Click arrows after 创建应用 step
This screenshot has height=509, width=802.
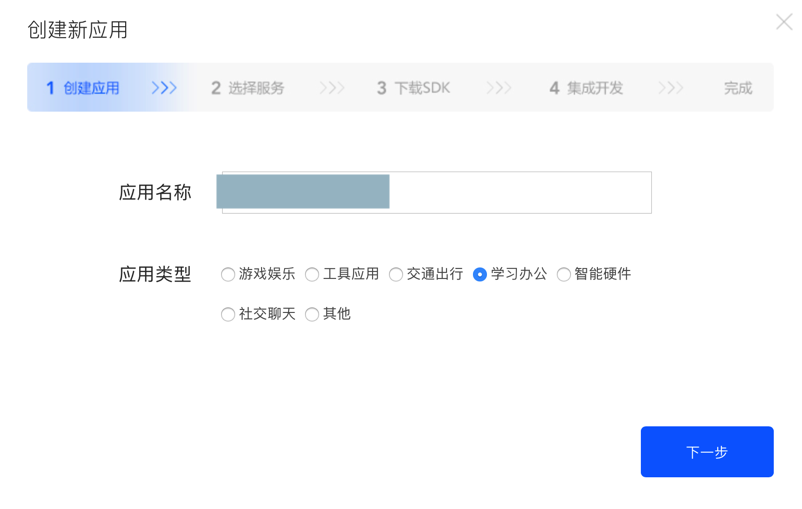[x=164, y=88]
